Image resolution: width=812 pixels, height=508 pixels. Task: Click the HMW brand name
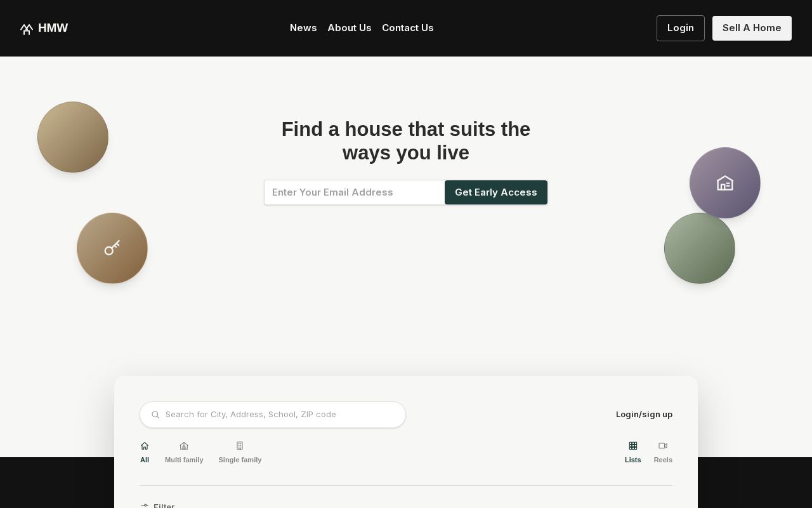[53, 28]
